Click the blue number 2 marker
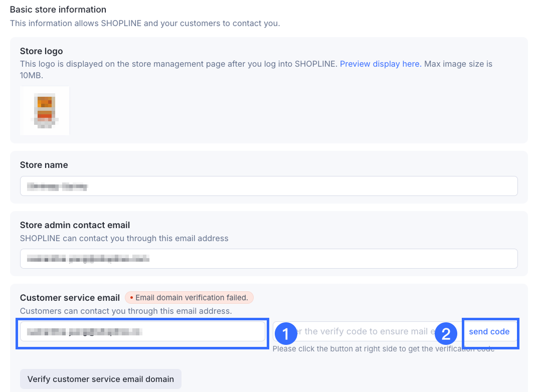 446,333
